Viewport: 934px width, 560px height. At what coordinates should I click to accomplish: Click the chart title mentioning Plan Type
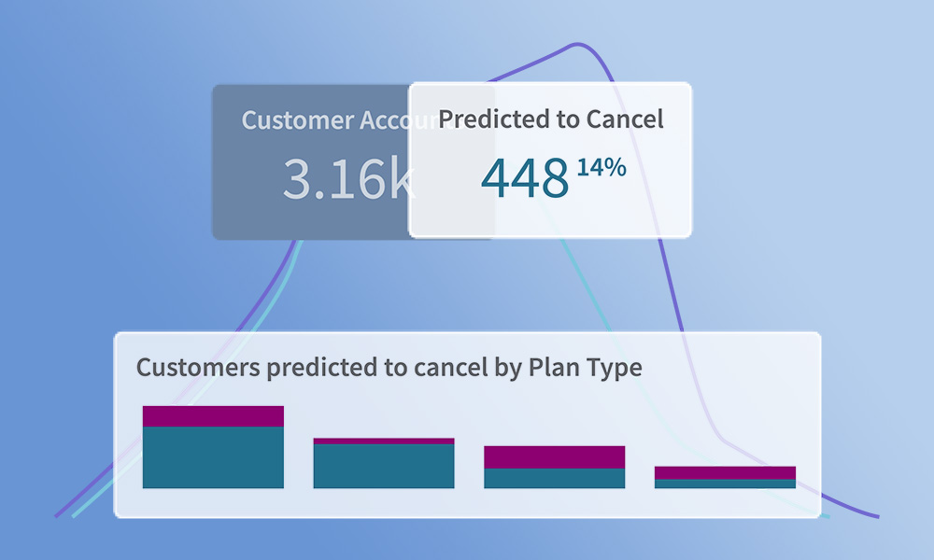(x=389, y=367)
